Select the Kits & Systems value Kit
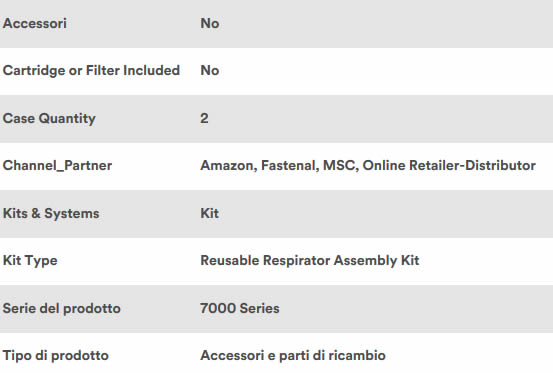This screenshot has width=553, height=373. tap(209, 213)
